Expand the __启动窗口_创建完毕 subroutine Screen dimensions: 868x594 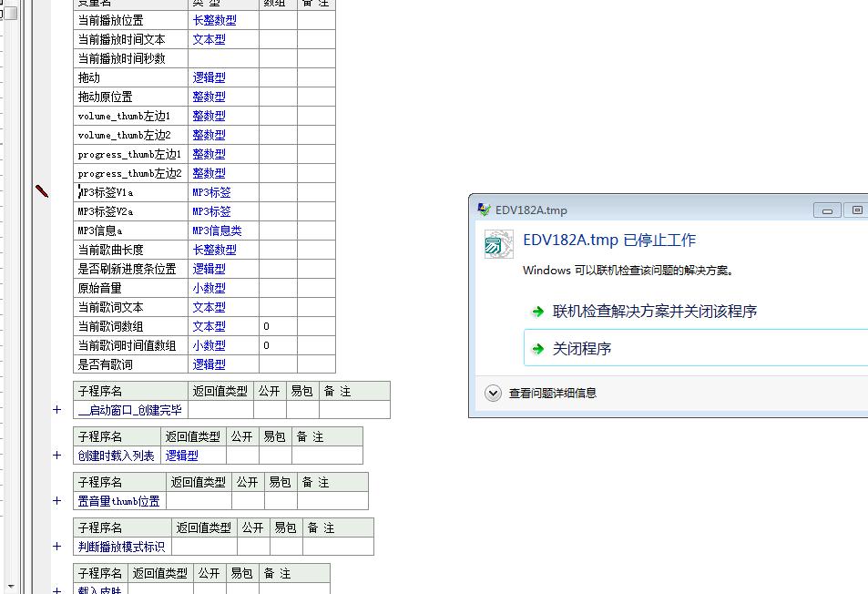56,410
